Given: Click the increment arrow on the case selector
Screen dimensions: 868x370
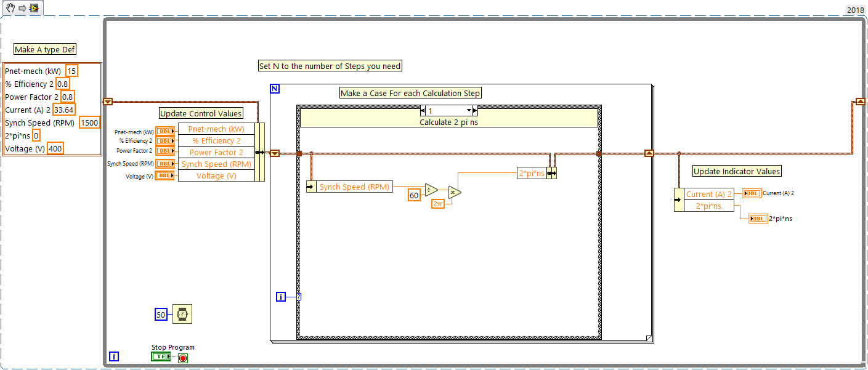Looking at the screenshot, I should click(x=475, y=110).
